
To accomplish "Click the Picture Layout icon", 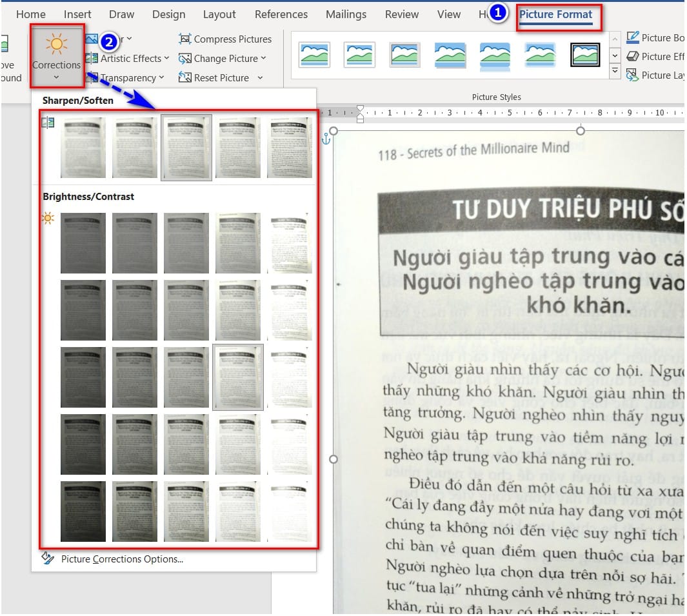I will point(633,75).
